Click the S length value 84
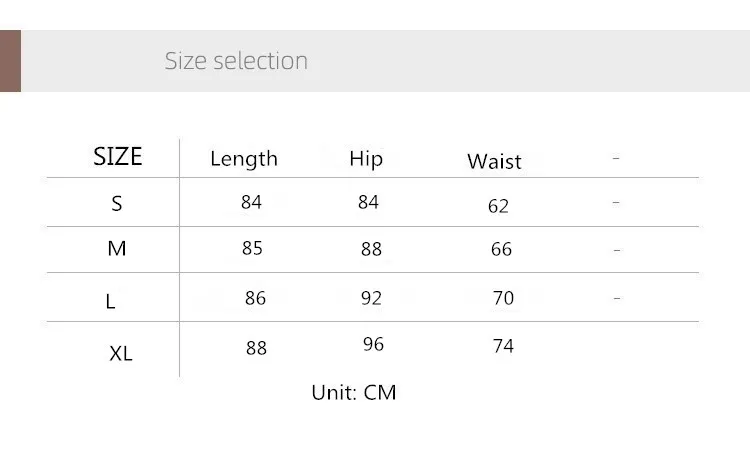The width and height of the screenshot is (750, 466). click(x=251, y=202)
